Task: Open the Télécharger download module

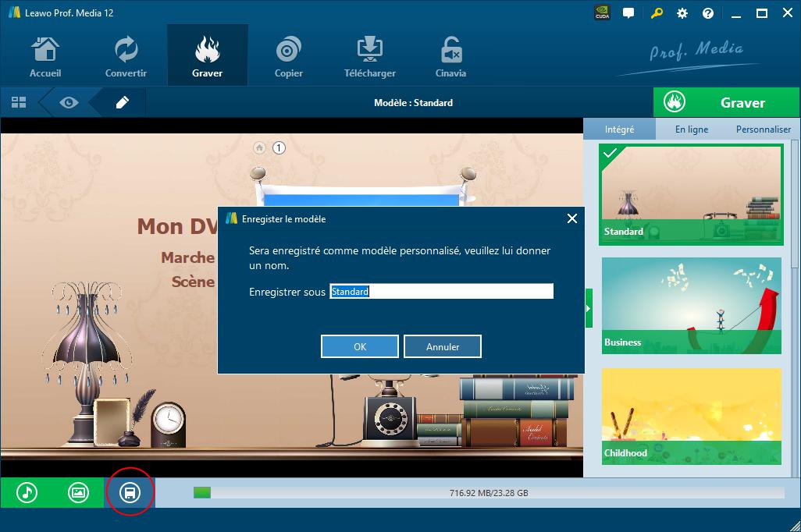Action: coord(370,57)
